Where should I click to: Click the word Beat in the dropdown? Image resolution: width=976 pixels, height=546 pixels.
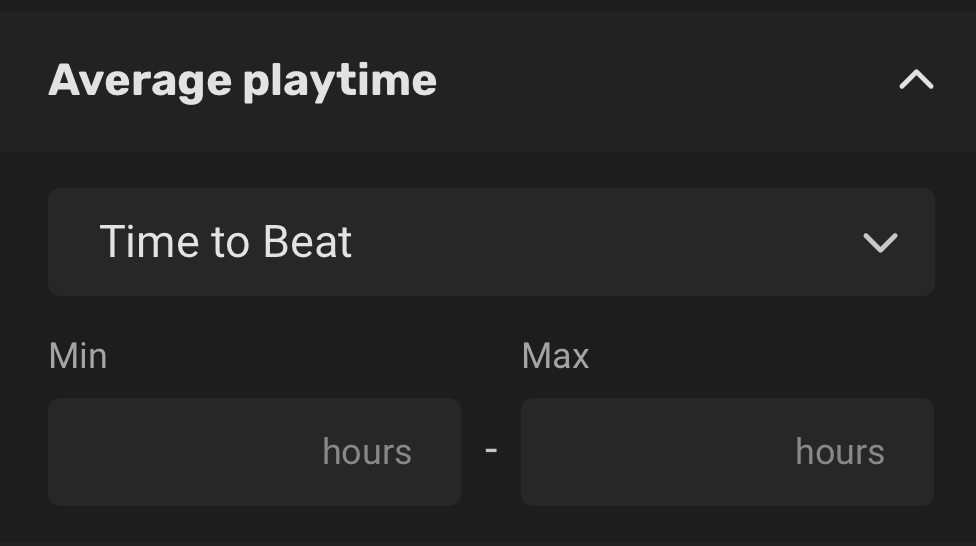[x=307, y=242]
